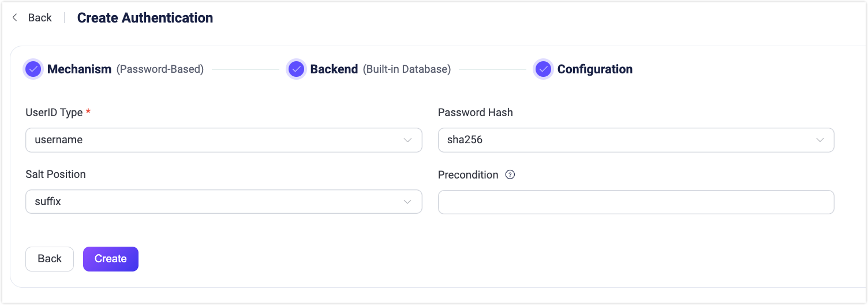Open the Password Hash dropdown showing sha256
Screen dimensions: 868x305
click(626, 140)
